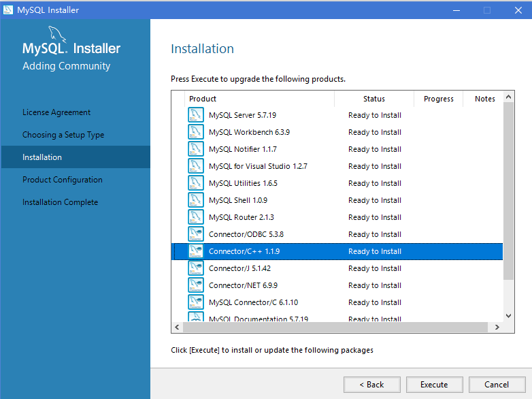Click the MySQL Connector/C 6.1.10 product icon
This screenshot has height=399, width=532.
pyautogui.click(x=196, y=302)
